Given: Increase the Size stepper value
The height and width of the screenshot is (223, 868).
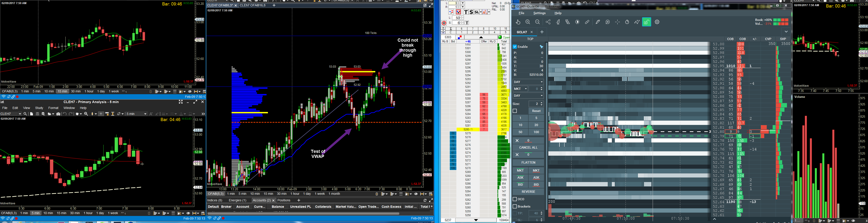Looking at the screenshot, I should pos(542,103).
